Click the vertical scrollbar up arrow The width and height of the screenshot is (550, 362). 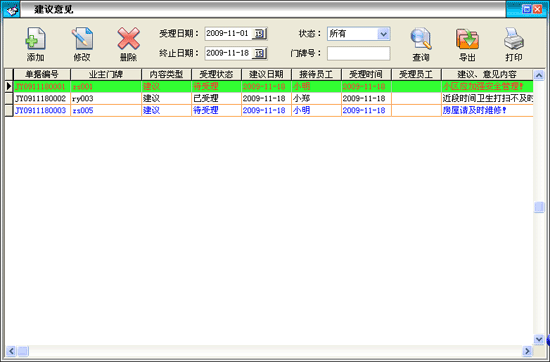tap(539, 75)
